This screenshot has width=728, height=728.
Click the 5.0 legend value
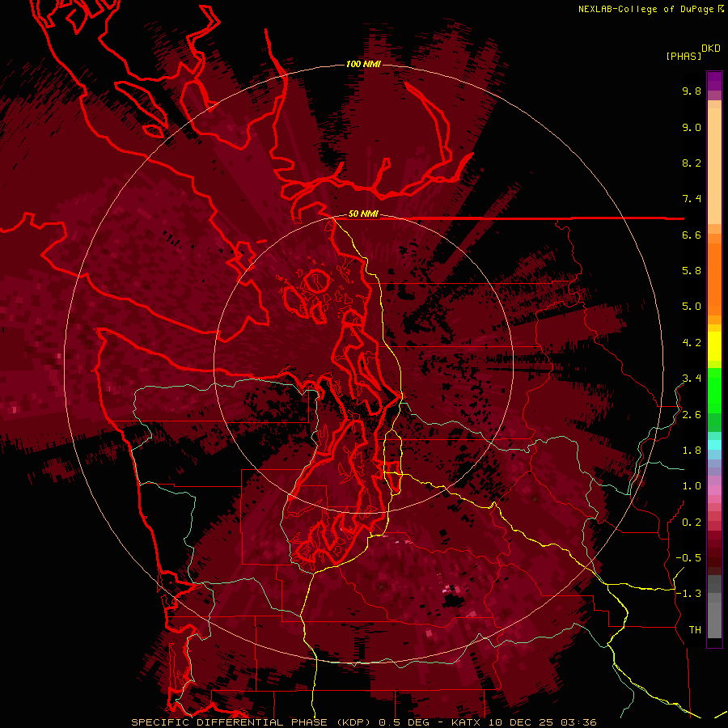[x=692, y=307]
